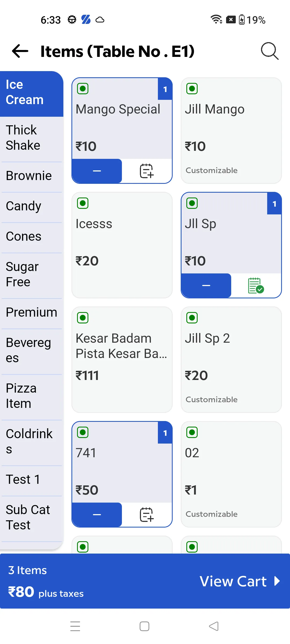Add Icesss to the order
This screenshot has width=290, height=644.
[122, 245]
